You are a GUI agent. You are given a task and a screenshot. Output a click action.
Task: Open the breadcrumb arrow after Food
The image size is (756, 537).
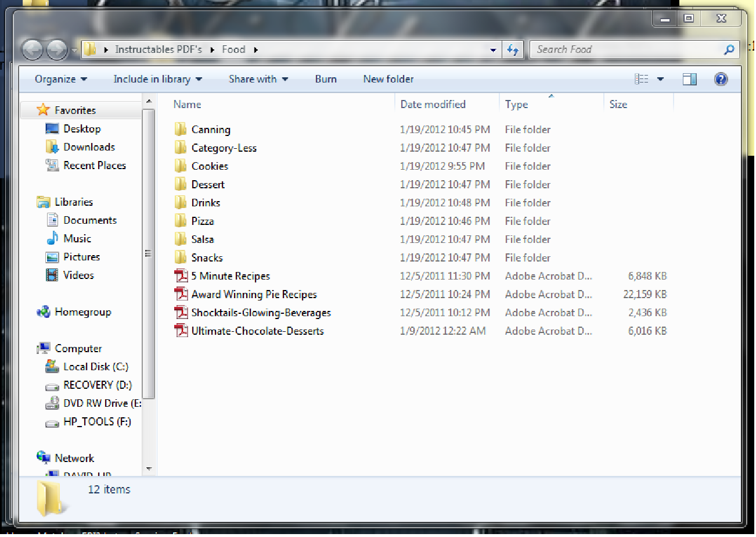coord(254,50)
